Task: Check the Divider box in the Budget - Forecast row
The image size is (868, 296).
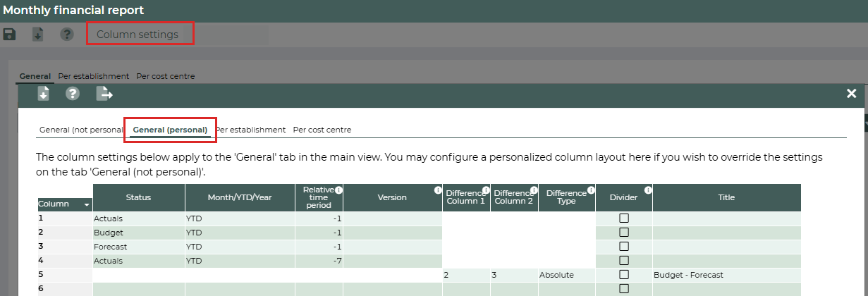Action: [x=623, y=275]
